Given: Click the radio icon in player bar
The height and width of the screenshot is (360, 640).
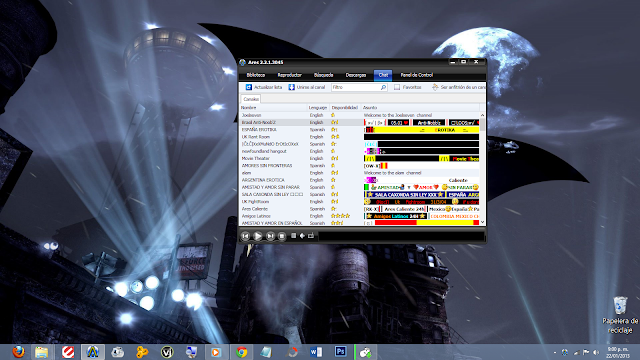Looking at the screenshot, I should [x=311, y=236].
